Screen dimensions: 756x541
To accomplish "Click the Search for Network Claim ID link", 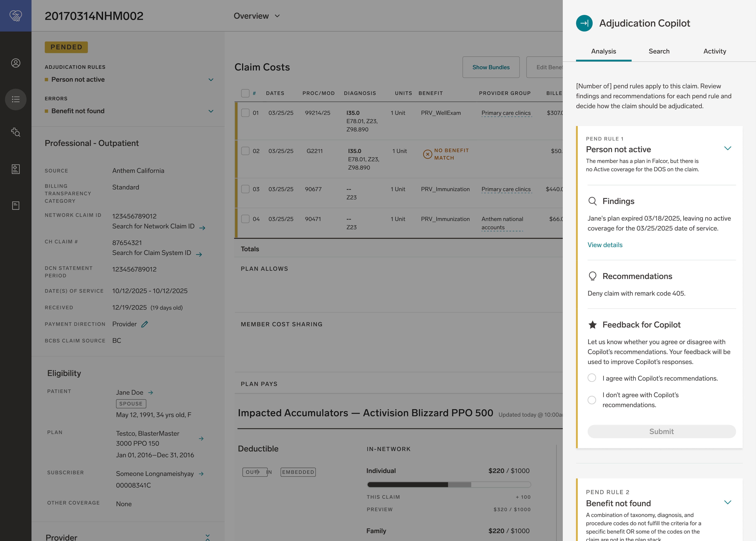I will pyautogui.click(x=153, y=226).
